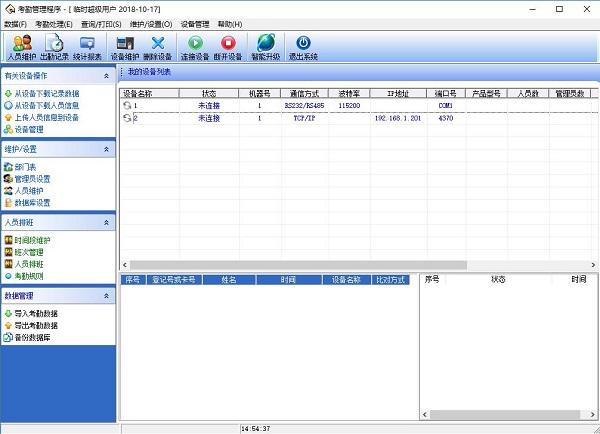The width and height of the screenshot is (600, 434).
Task: Click the 退出系统 power icon
Action: click(x=304, y=47)
